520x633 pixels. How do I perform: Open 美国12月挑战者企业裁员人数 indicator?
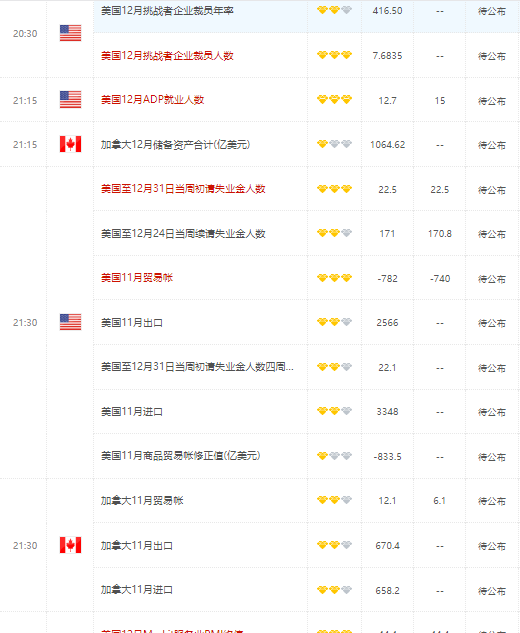(167, 55)
